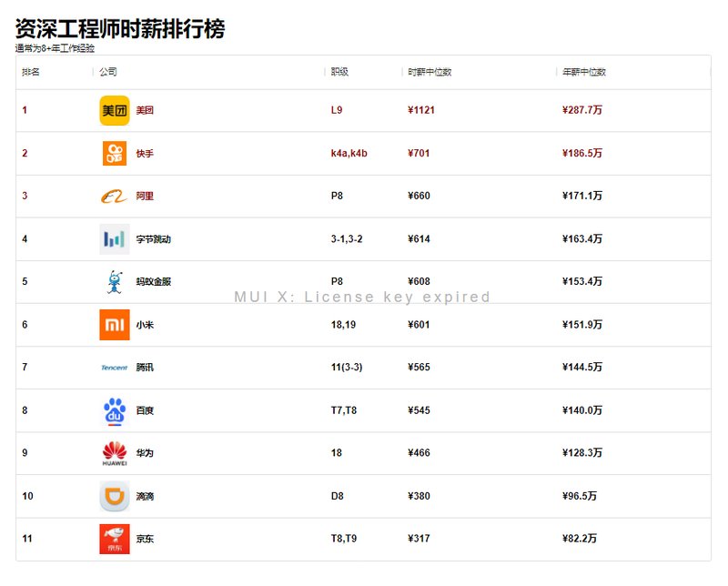This screenshot has width=728, height=586.
Task: Click the Alibaba logo icon
Action: (115, 196)
